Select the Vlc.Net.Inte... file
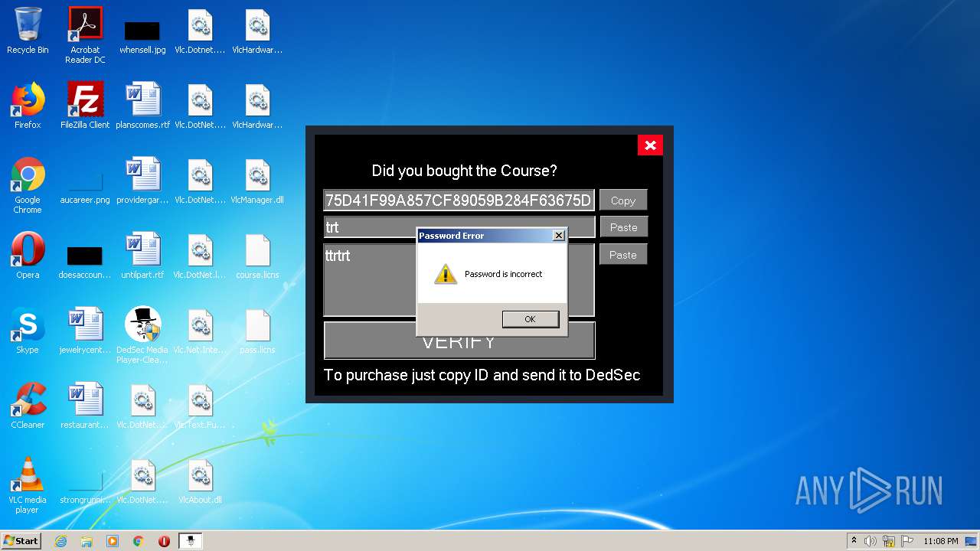This screenshot has width=980, height=551. pos(200,331)
